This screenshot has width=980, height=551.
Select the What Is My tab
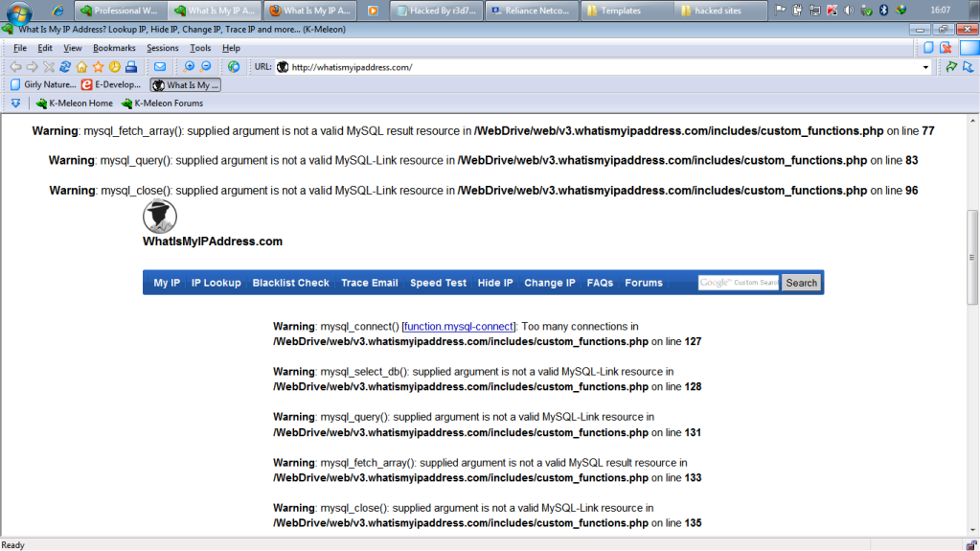(x=186, y=85)
